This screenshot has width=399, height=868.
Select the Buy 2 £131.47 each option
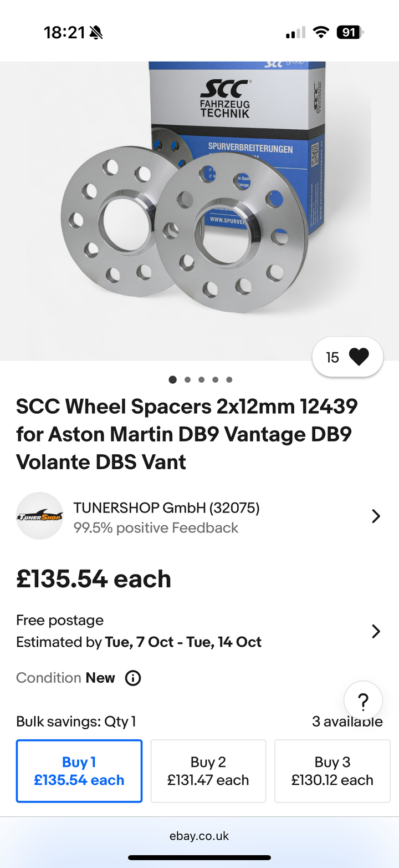point(208,771)
